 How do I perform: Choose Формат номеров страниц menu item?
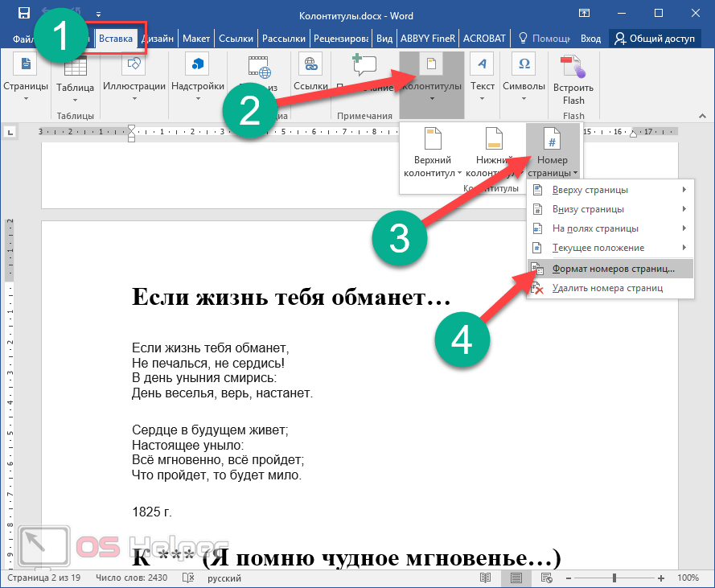click(x=613, y=269)
